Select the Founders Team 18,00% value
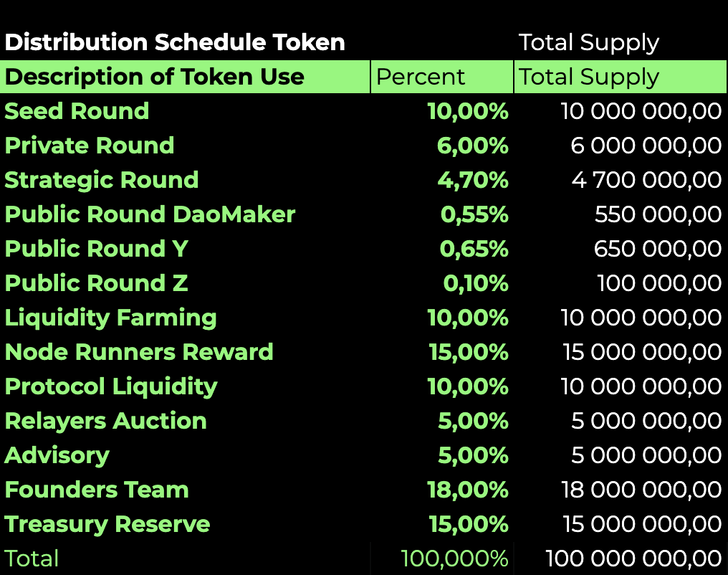This screenshot has height=575, width=728. click(467, 490)
